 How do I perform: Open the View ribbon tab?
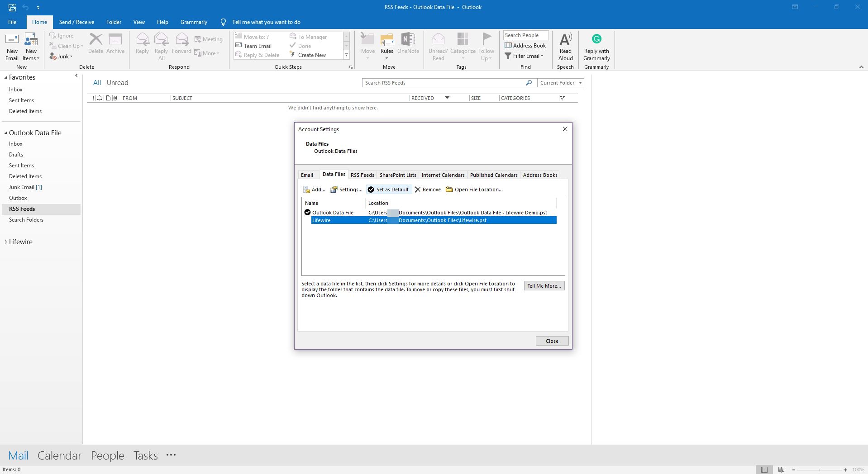(139, 22)
